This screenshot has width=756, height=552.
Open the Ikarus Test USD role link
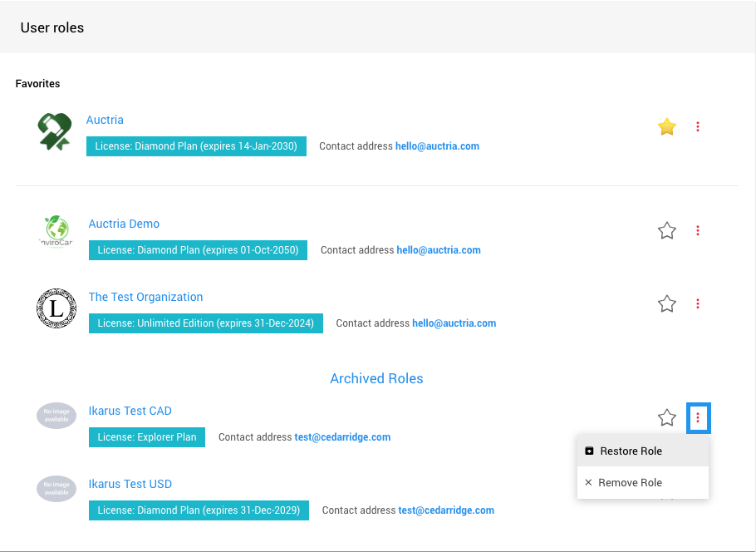click(x=130, y=484)
